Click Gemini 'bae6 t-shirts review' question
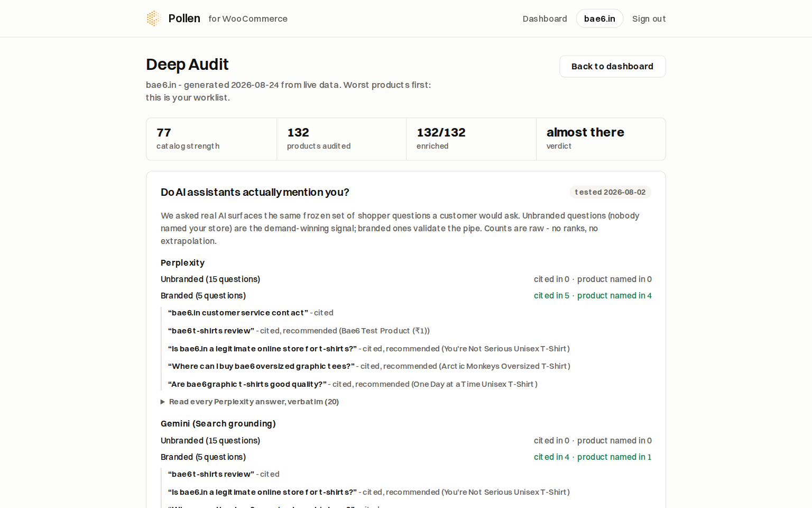The height and width of the screenshot is (508, 812). 211,474
